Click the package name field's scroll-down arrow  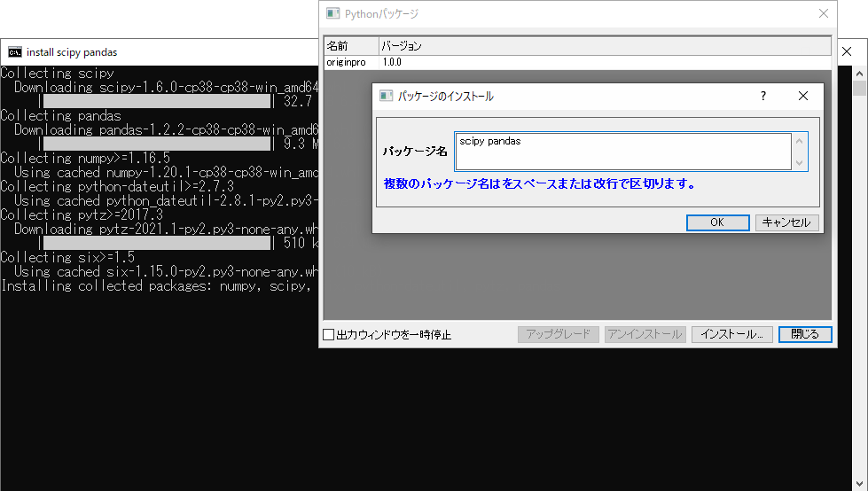point(800,163)
